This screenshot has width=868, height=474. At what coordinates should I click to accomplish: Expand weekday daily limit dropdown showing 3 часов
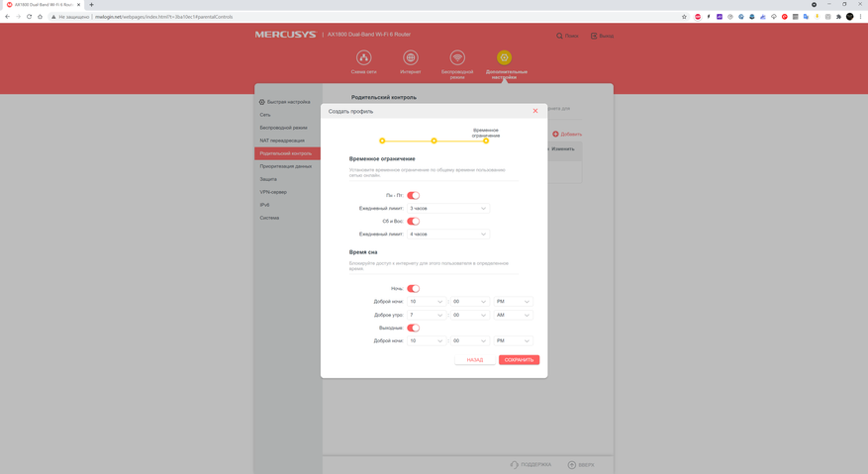pyautogui.click(x=448, y=209)
